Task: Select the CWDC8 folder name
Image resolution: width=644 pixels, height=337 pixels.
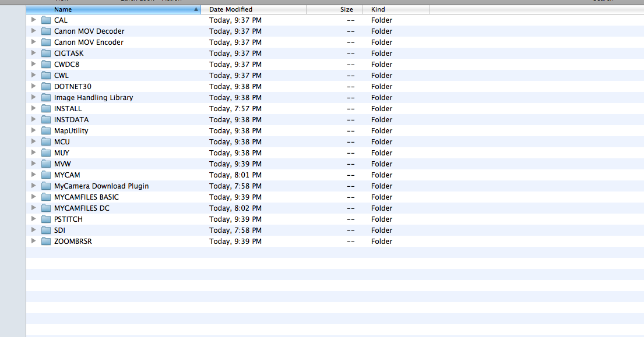Action: [x=66, y=65]
